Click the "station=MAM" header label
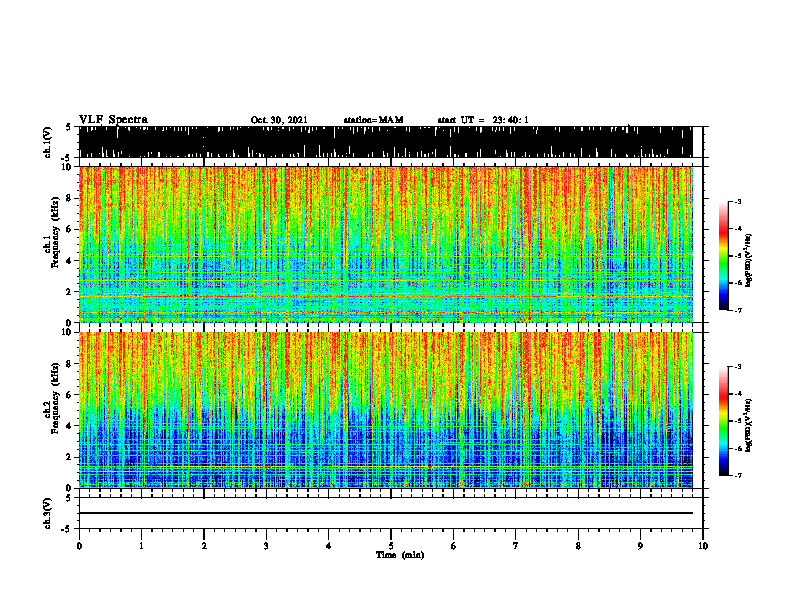This screenshot has width=792, height=612. pos(373,120)
